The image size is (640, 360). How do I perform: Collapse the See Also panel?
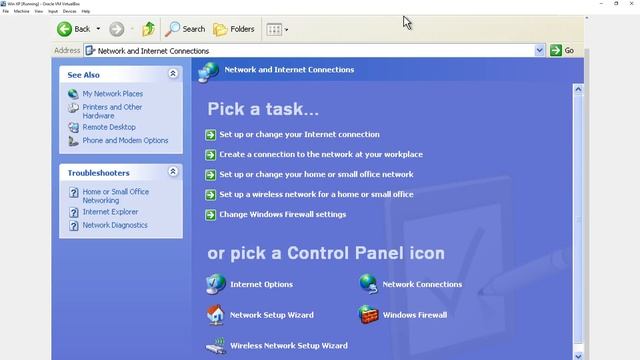(x=173, y=73)
